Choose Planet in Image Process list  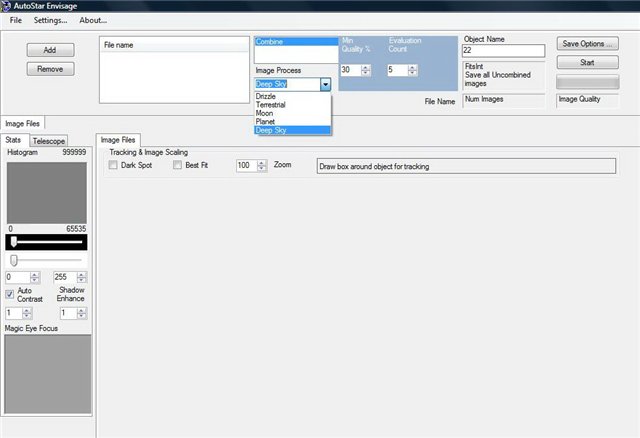coord(268,122)
